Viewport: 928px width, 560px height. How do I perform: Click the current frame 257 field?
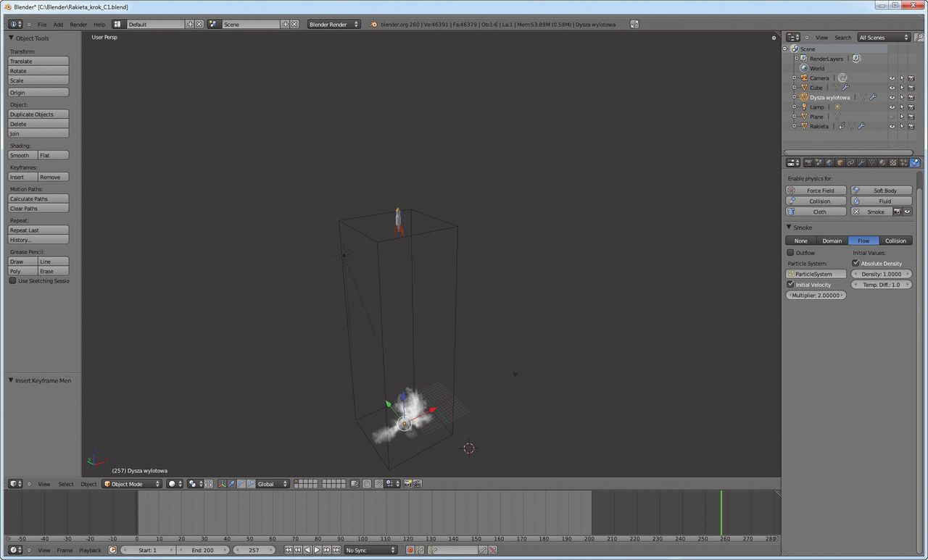(254, 550)
